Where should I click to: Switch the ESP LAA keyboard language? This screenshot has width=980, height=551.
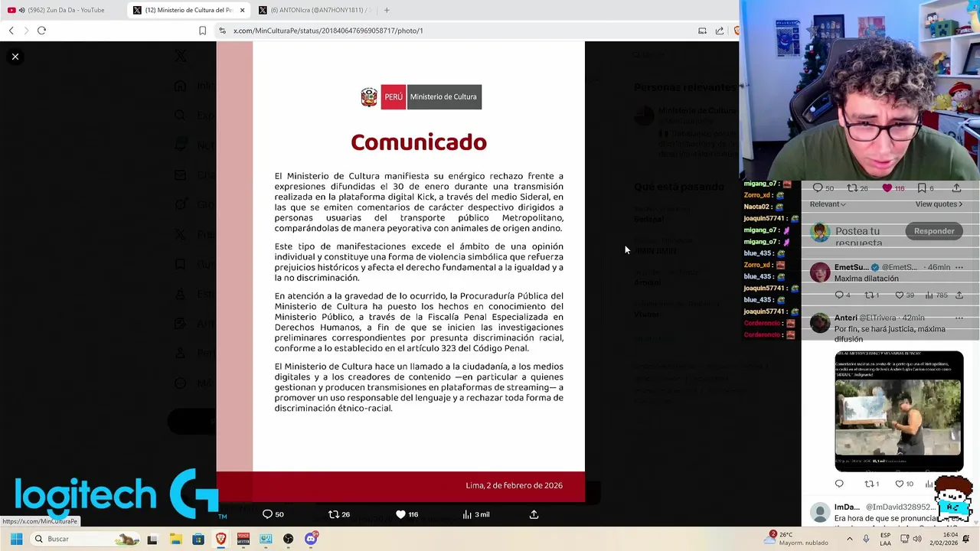click(x=885, y=539)
